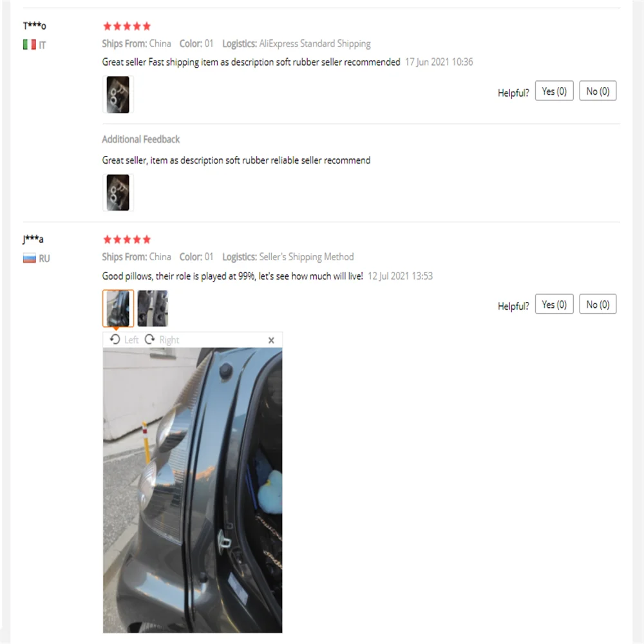Click the reviewer name J***a

(x=33, y=239)
